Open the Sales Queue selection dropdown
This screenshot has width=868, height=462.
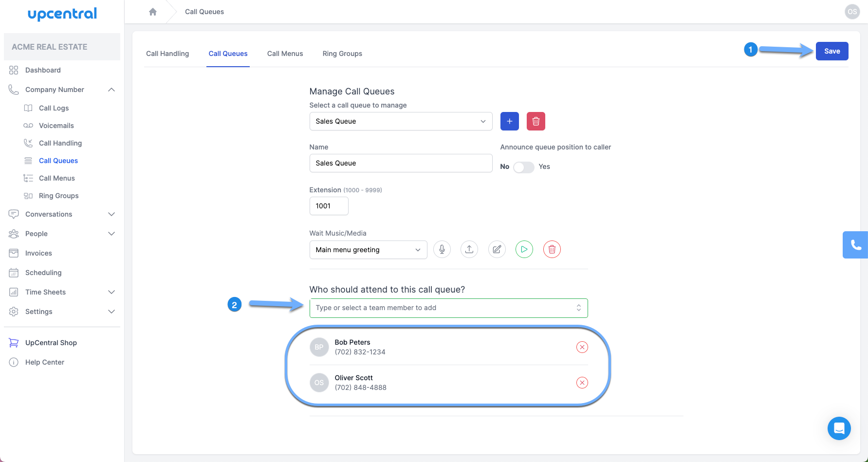click(401, 121)
